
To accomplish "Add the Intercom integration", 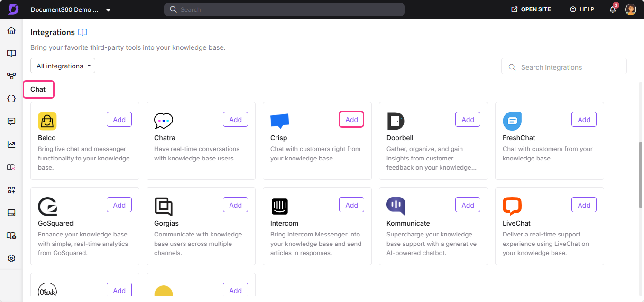I will click(x=351, y=205).
